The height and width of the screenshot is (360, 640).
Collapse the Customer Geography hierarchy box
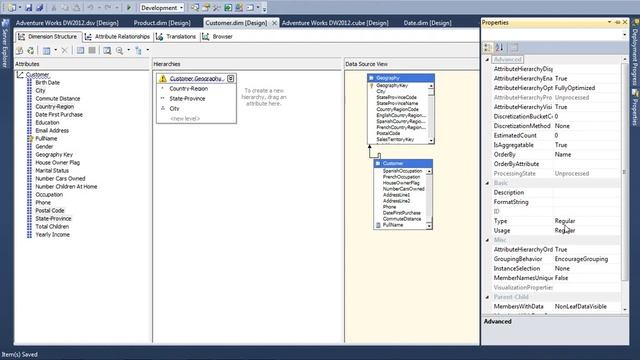pyautogui.click(x=231, y=78)
